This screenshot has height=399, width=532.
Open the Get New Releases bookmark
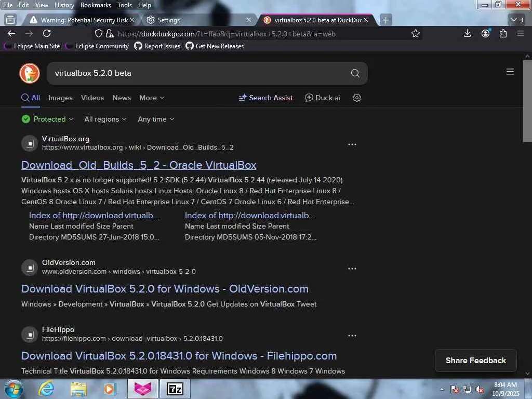[x=215, y=46]
